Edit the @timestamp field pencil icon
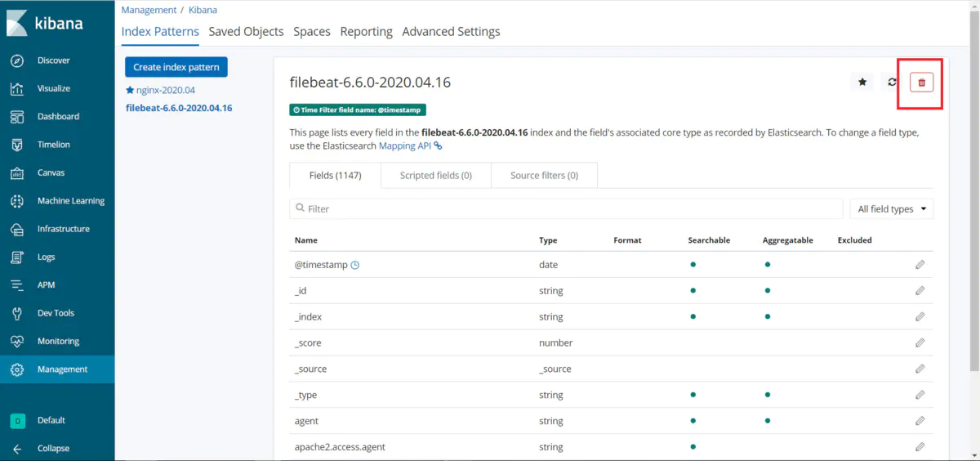The image size is (980, 461). click(x=920, y=265)
